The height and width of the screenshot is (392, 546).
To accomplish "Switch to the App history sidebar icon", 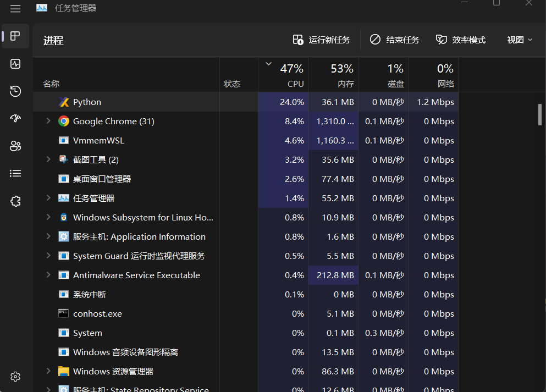I will pyautogui.click(x=15, y=91).
